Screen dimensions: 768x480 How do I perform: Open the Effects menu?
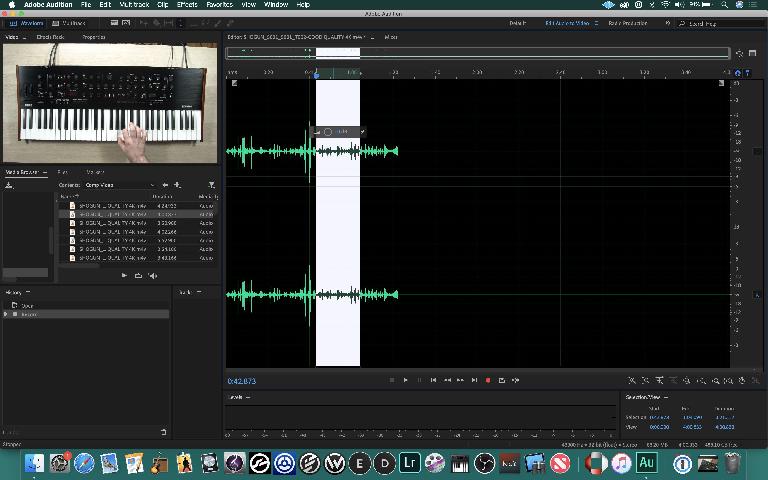[187, 5]
